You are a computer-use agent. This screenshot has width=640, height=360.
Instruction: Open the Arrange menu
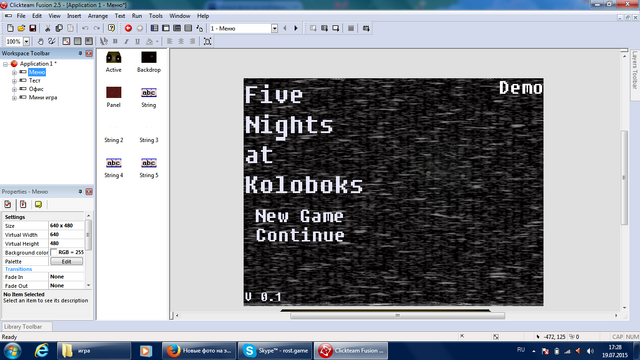pyautogui.click(x=98, y=16)
